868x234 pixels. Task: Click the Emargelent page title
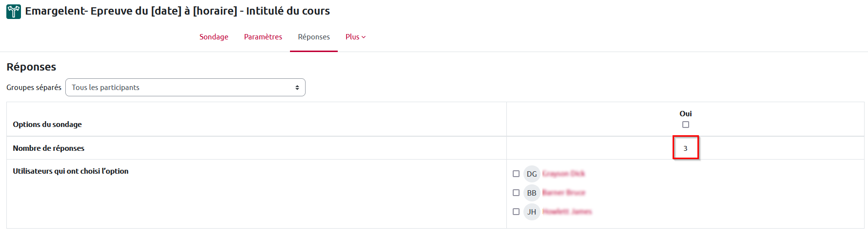tap(177, 11)
